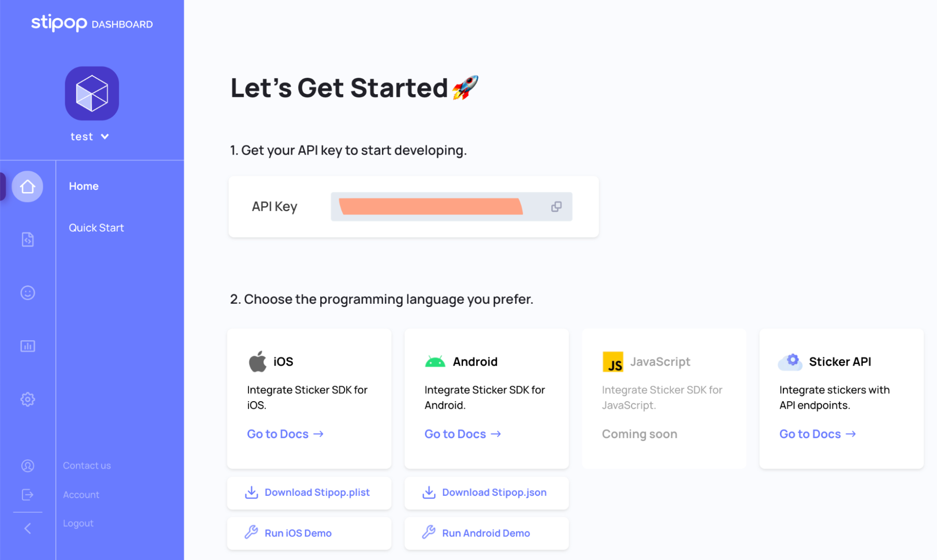This screenshot has width=937, height=560.
Task: Click the logout arrow icon in sidebar
Action: [x=27, y=495]
